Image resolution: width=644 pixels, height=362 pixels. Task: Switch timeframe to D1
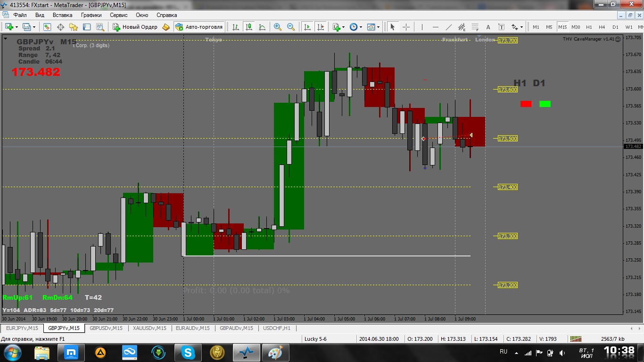(x=615, y=27)
